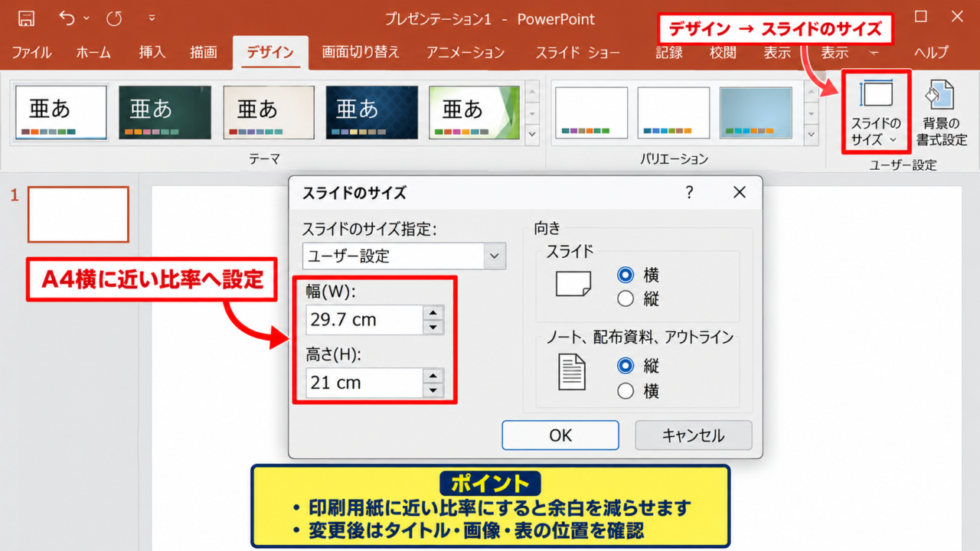
Task: Expand the full theme gallery
Action: (533, 133)
